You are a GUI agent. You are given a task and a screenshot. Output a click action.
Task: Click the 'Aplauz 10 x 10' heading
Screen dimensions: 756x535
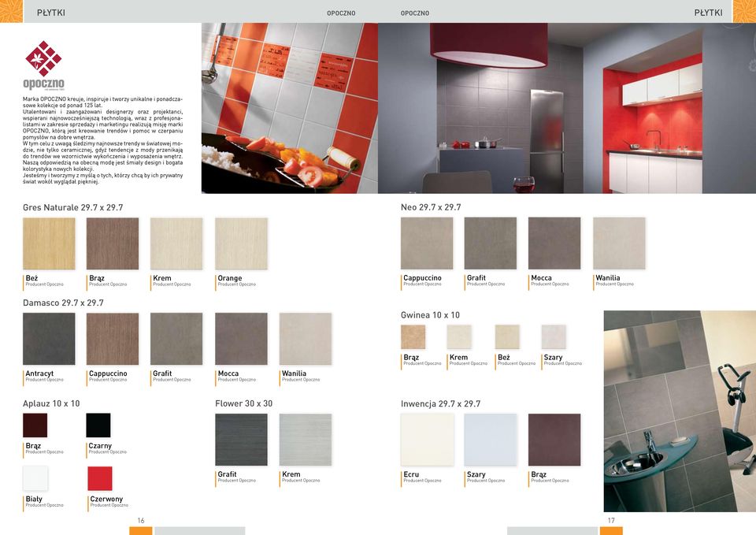(51, 403)
